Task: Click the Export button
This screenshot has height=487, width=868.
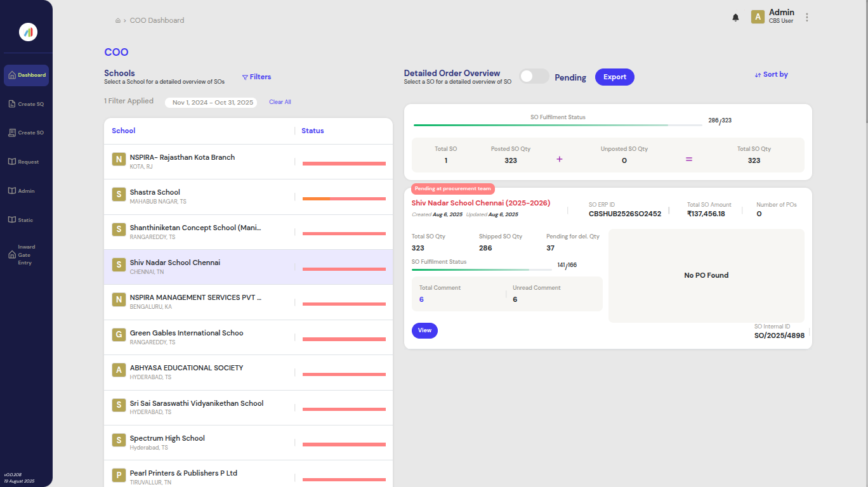Action: (x=614, y=77)
